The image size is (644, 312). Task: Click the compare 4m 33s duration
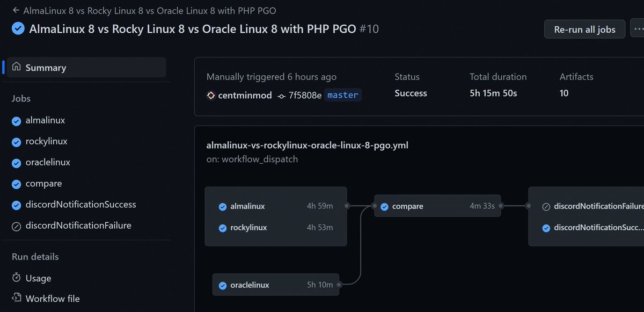click(x=482, y=206)
